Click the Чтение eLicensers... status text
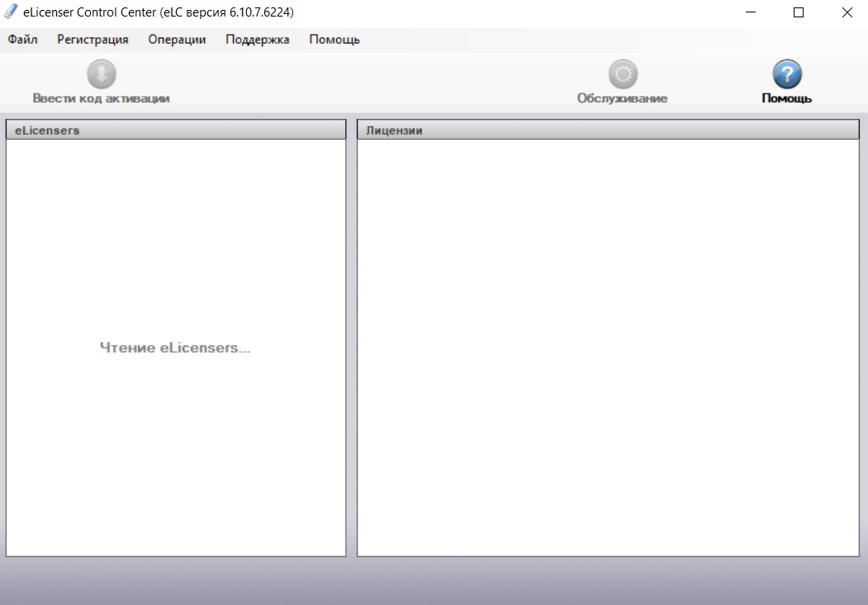Screen dimensions: 868x605 (175, 347)
